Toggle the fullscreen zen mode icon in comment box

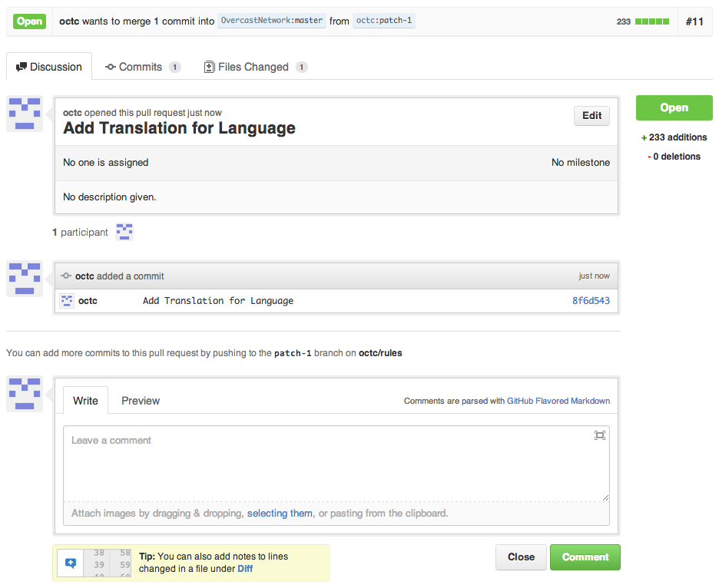[x=599, y=435]
